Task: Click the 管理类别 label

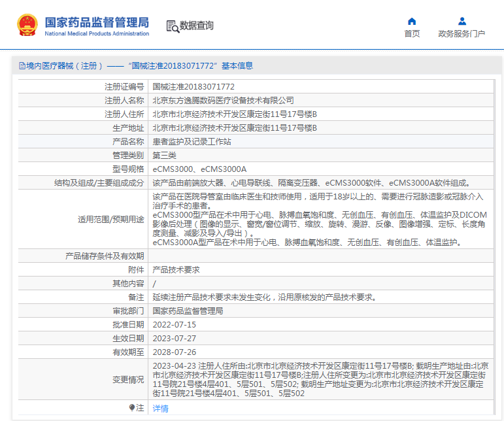Action: 128,156
